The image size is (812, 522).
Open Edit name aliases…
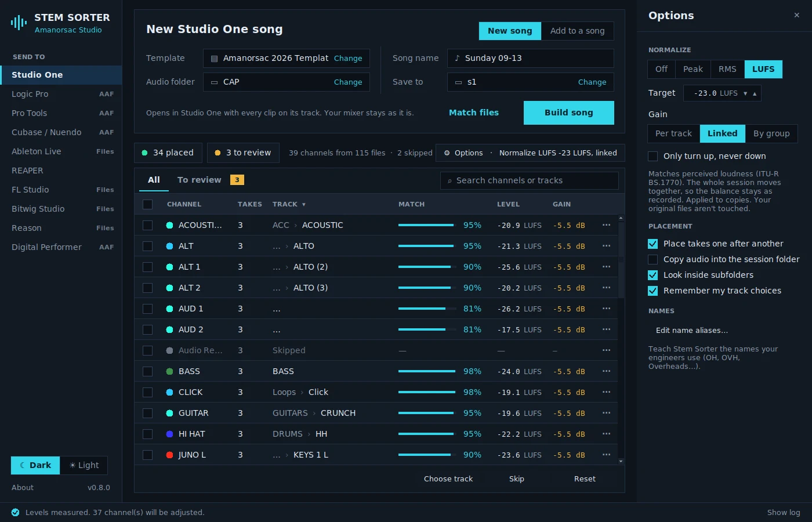click(x=692, y=331)
